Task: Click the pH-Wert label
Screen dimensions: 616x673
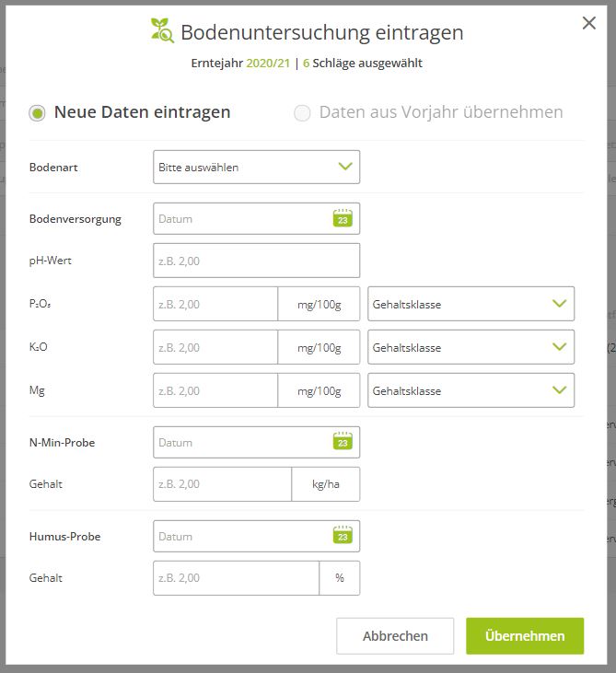Action: pos(51,261)
